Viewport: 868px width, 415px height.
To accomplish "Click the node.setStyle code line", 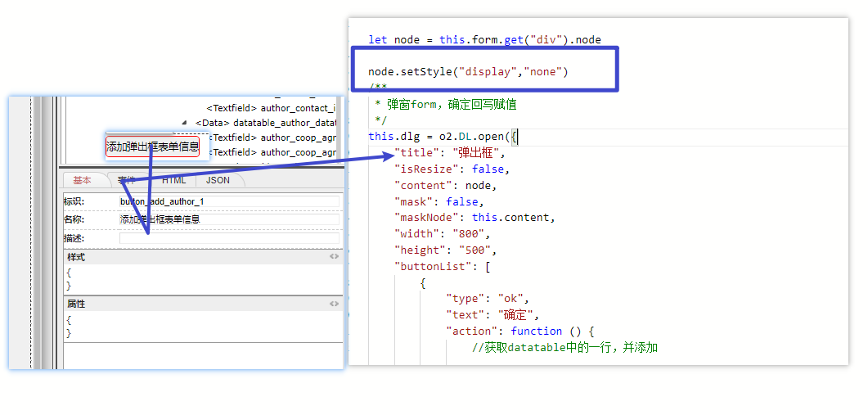I will [467, 72].
